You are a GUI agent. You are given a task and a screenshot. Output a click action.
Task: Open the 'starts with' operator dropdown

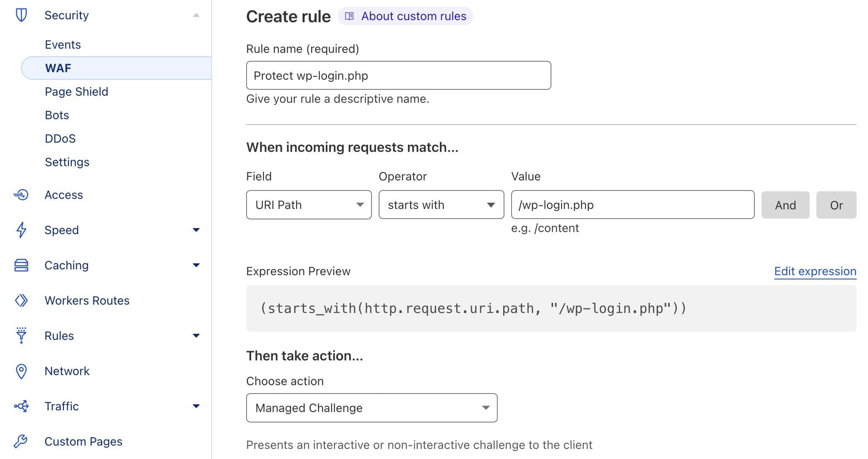441,205
